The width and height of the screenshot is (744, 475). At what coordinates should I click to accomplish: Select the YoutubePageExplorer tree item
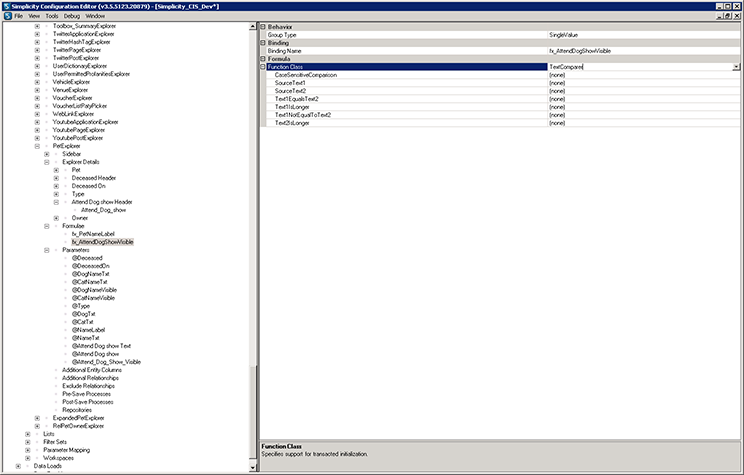[x=79, y=130]
